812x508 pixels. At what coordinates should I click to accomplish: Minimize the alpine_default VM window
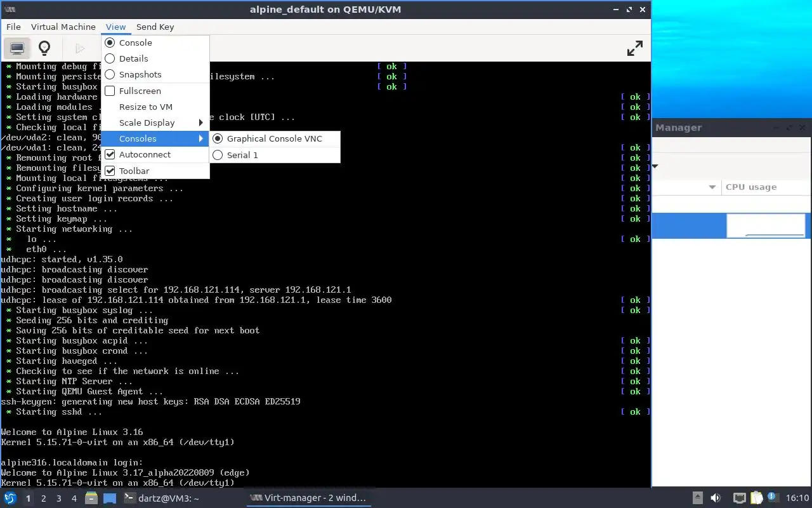617,10
